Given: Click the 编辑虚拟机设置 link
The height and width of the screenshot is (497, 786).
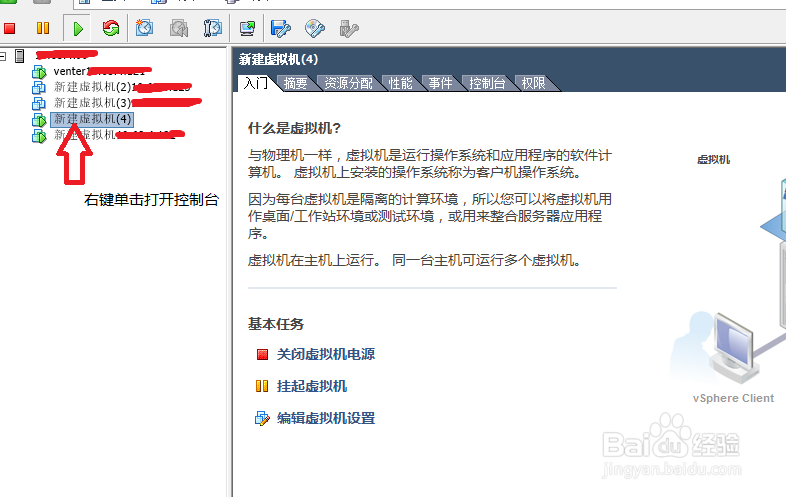Looking at the screenshot, I should (x=326, y=418).
